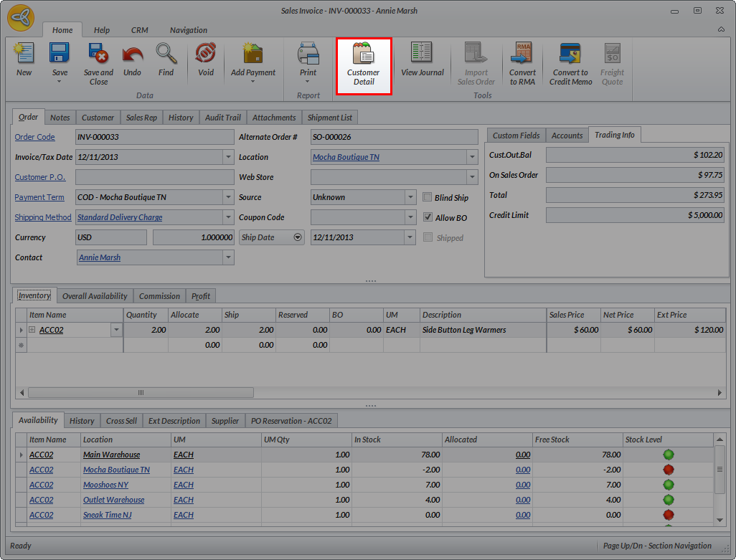
Task: Uncheck the Allow BO checkbox
Action: tap(428, 217)
